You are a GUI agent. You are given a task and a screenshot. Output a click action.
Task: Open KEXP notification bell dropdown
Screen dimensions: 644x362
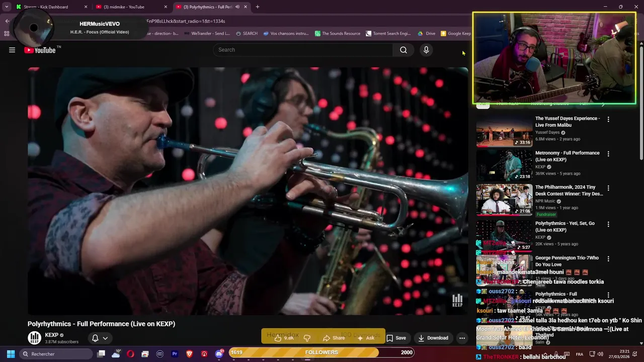click(x=100, y=338)
